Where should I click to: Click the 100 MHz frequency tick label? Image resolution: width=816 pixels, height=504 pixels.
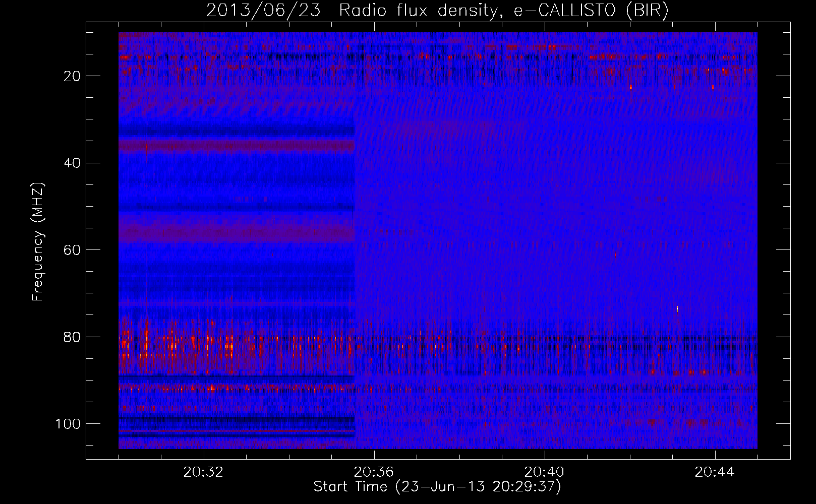[68, 423]
